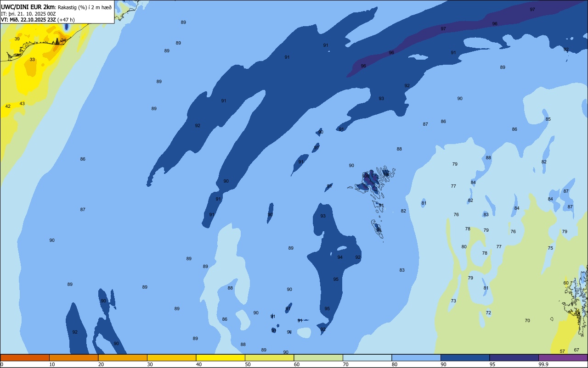This screenshot has height=368, width=588.
Task: Click the humidity value 72 on the map
Action: pos(488,313)
